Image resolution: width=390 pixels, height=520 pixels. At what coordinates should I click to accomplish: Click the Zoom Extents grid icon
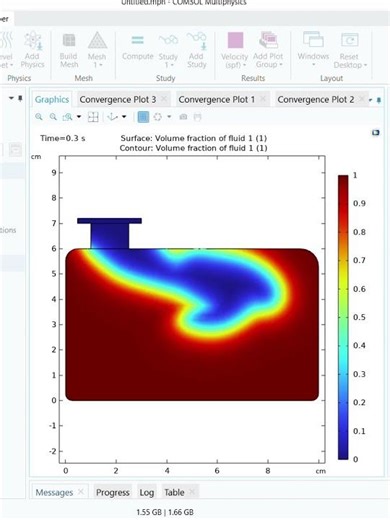(x=93, y=117)
